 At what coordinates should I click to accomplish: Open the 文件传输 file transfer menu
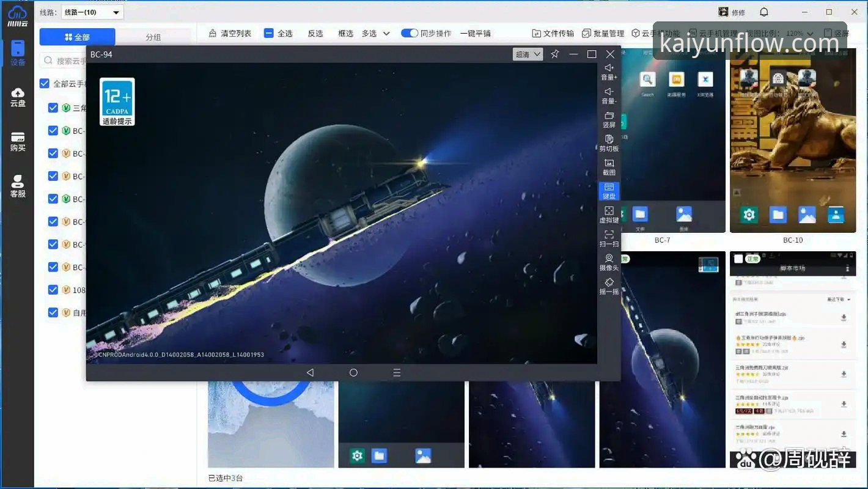tap(553, 33)
